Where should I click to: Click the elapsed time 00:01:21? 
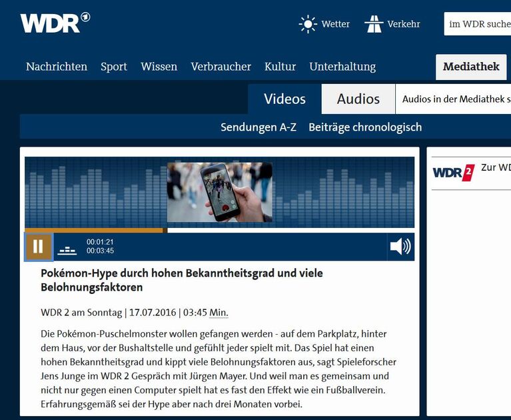pyautogui.click(x=100, y=242)
